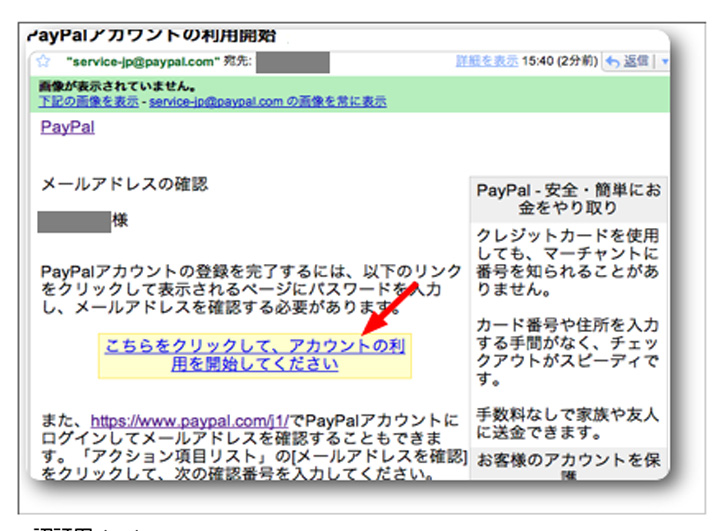Screen dimensions: 724x531
Task: Click the sidebar heading お客様のアカウントを保
Action: click(568, 465)
